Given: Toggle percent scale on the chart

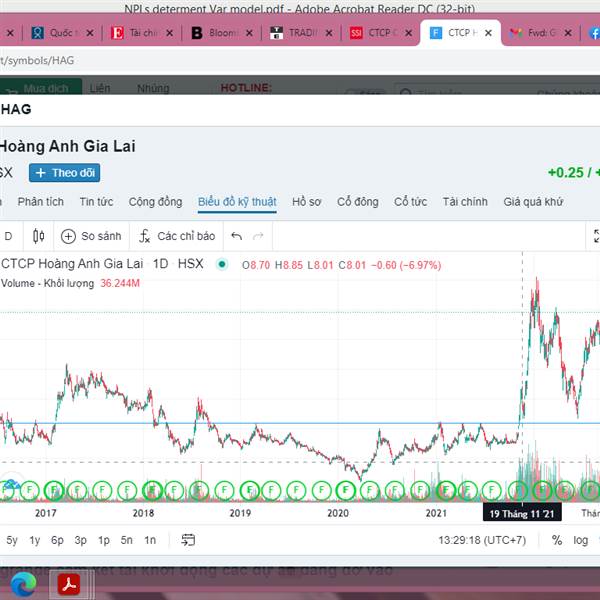Looking at the screenshot, I should 557,540.
